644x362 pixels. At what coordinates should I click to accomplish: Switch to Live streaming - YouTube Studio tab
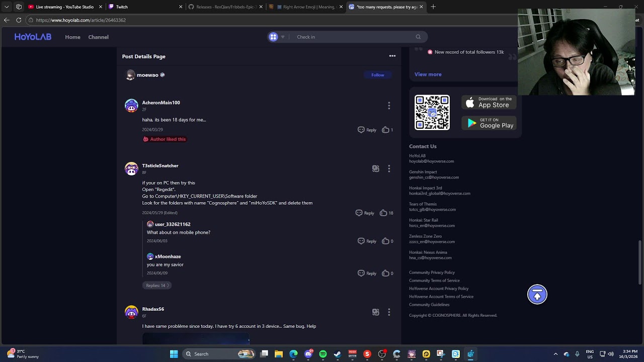(65, 7)
